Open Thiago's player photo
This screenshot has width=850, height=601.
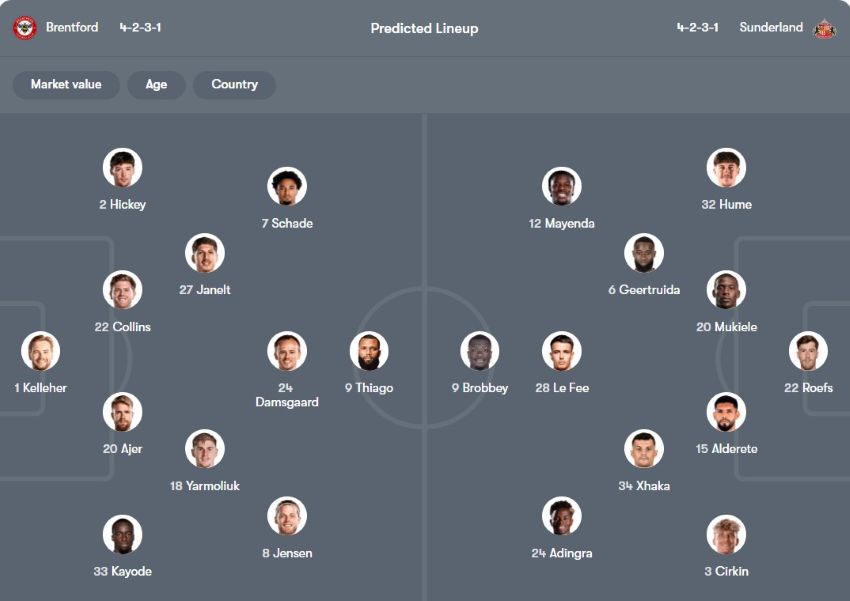(x=369, y=351)
